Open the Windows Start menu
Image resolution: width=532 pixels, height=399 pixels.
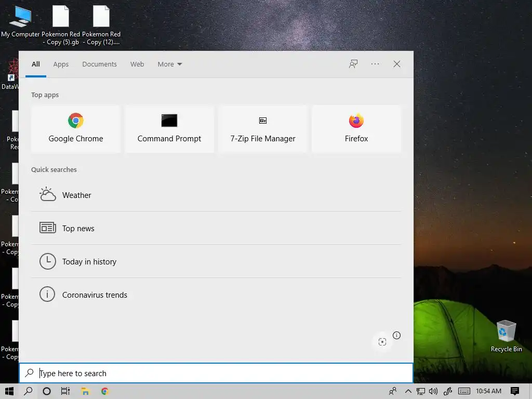point(9,391)
